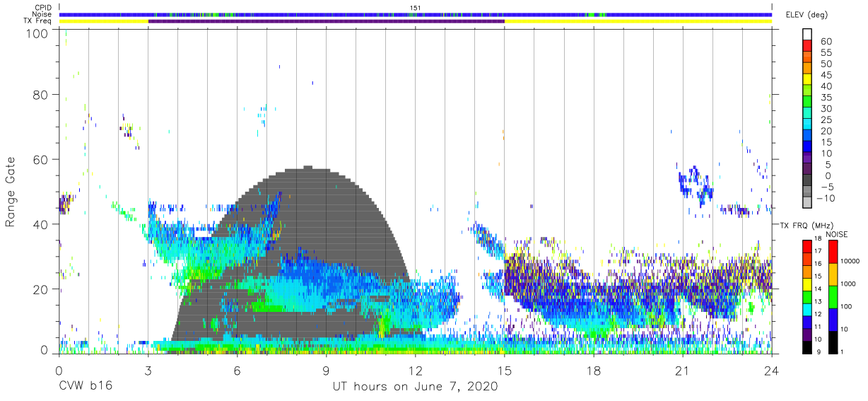This screenshot has height=401, width=868.
Task: Click the purple segment of TX Freq bar
Action: point(327,21)
